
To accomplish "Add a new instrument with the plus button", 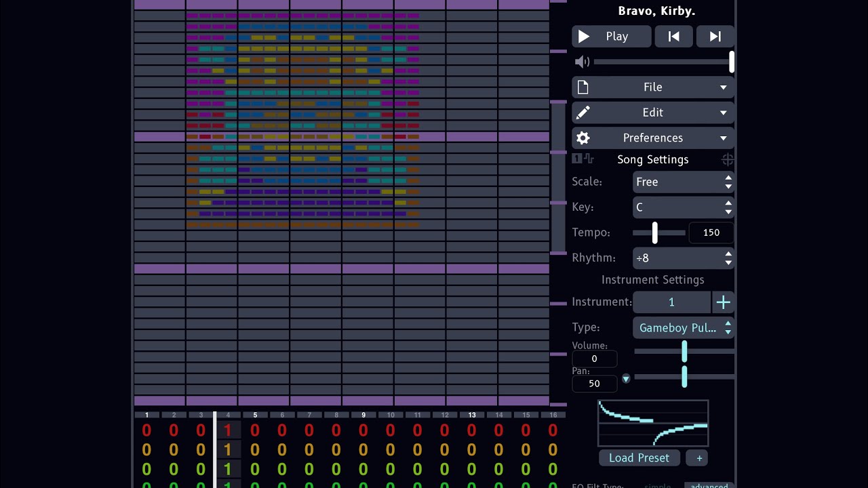I will tap(724, 302).
